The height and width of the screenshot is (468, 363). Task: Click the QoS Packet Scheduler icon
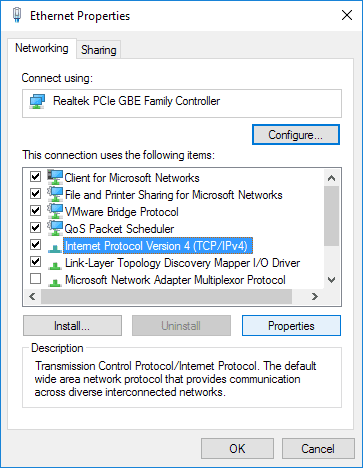pyautogui.click(x=55, y=228)
